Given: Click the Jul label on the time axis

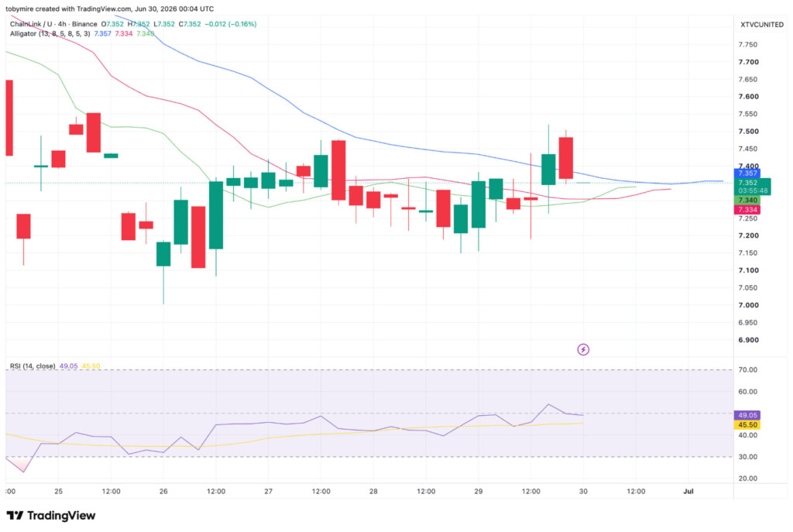Looking at the screenshot, I should (688, 491).
